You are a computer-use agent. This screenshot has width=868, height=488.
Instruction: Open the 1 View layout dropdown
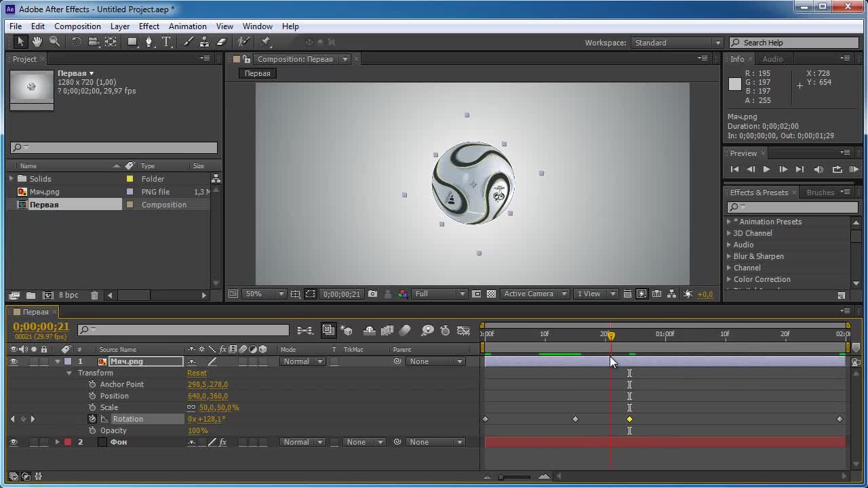(x=596, y=294)
